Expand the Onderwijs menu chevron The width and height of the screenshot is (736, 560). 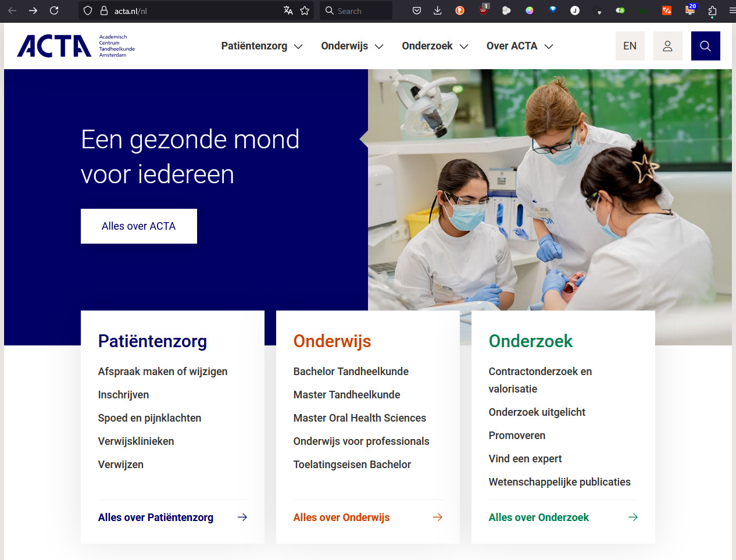coord(379,47)
